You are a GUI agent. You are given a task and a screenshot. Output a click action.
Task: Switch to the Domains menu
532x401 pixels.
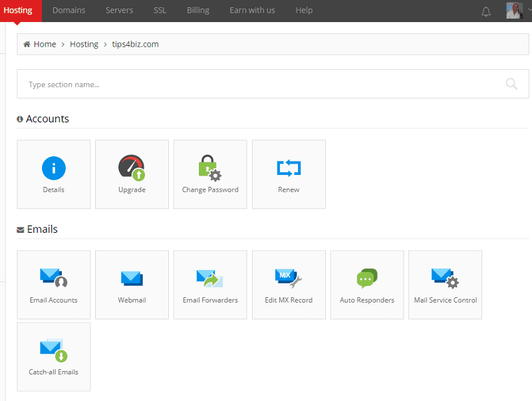68,11
